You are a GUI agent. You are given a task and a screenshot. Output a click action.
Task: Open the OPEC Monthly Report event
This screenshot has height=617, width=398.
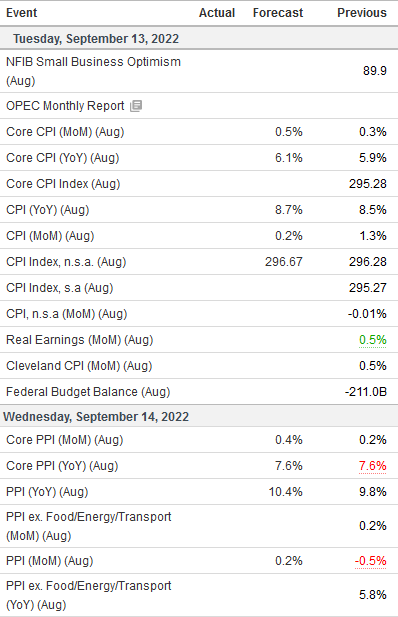click(x=65, y=105)
